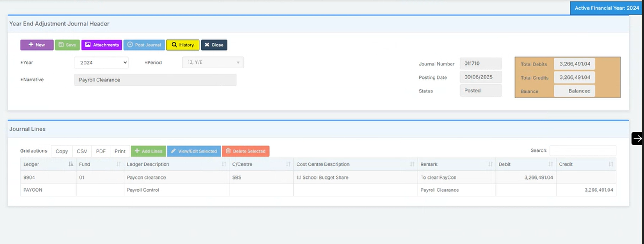Image resolution: width=644 pixels, height=244 pixels.
Task: Sort by the Ledger column icon
Action: 71,164
